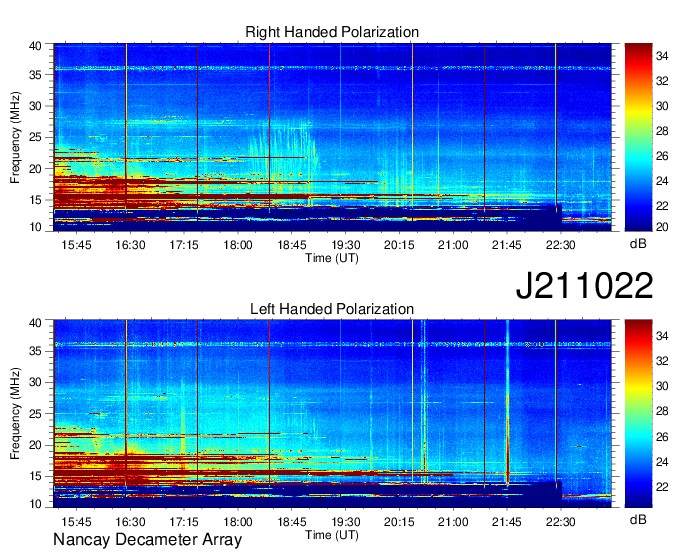The height and width of the screenshot is (552, 680).
Task: Click the 30 MHz tick on Right Handed plot
Action: [x=36, y=106]
